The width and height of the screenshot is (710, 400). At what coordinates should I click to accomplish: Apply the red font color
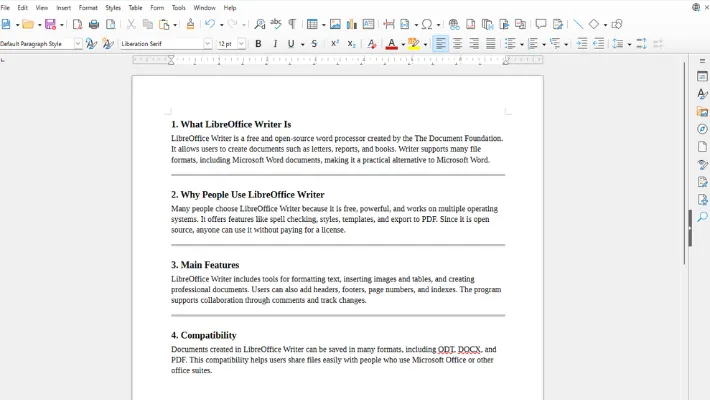pyautogui.click(x=392, y=43)
